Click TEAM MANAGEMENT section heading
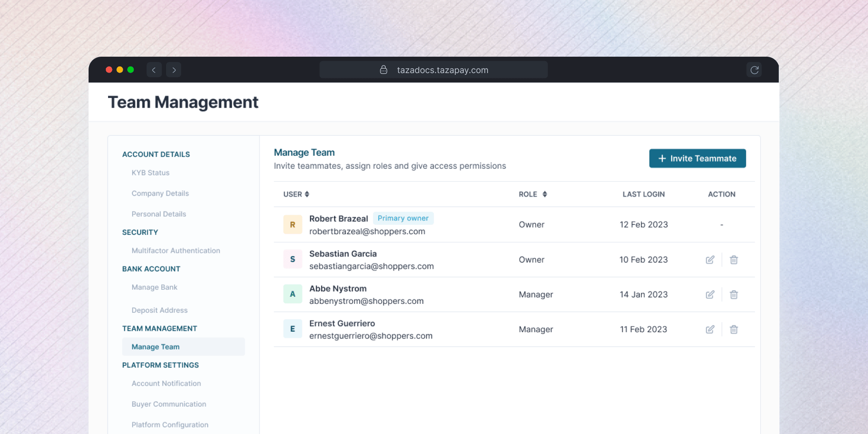868x434 pixels. (x=159, y=329)
